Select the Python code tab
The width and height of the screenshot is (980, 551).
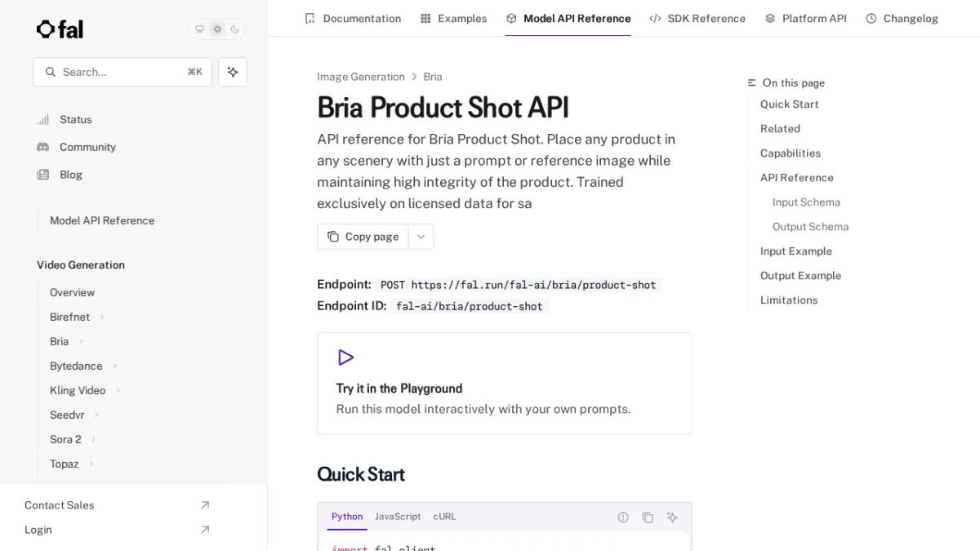point(347,517)
